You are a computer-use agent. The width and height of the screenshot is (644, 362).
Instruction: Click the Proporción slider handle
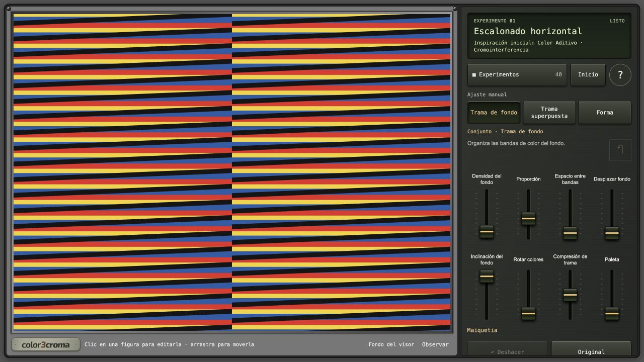(x=528, y=219)
